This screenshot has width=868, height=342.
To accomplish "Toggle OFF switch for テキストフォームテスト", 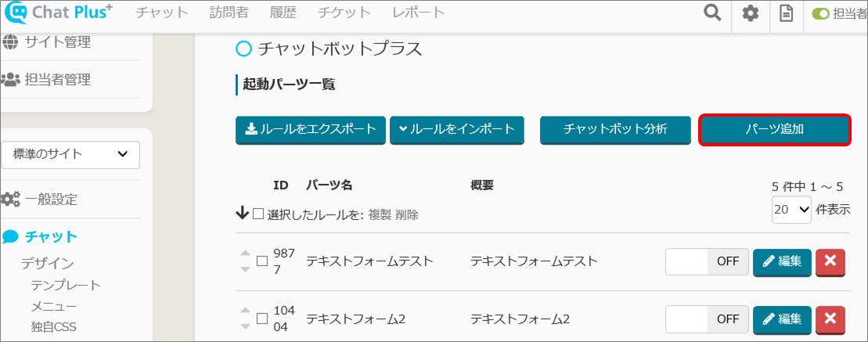I will tap(707, 261).
